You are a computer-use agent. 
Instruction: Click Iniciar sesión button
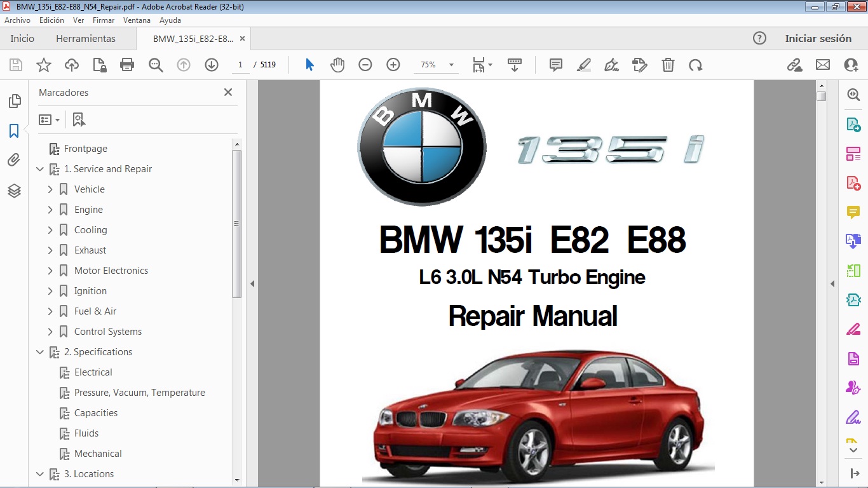click(818, 39)
